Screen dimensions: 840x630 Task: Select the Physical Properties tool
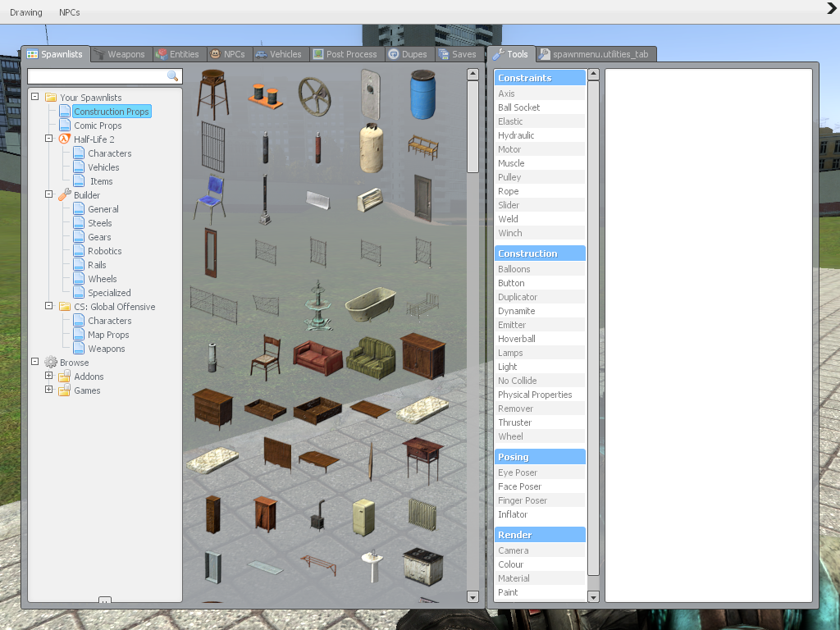click(x=540, y=395)
